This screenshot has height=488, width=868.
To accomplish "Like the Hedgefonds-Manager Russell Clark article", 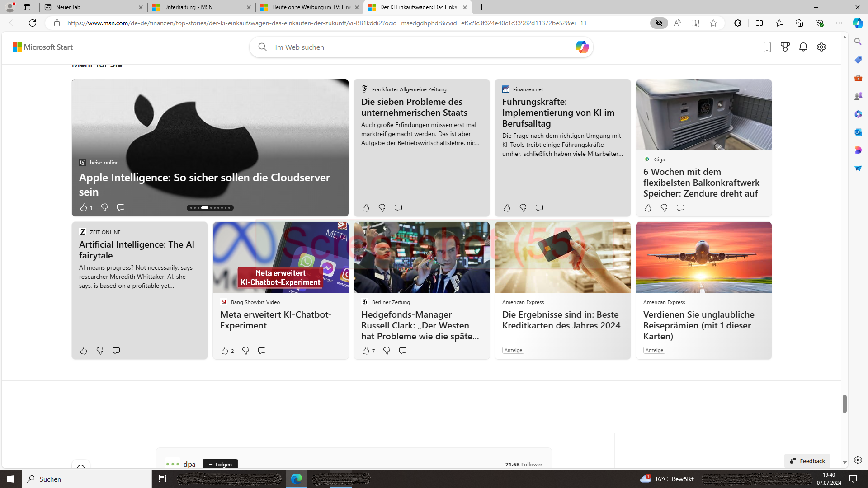I will pyautogui.click(x=366, y=351).
